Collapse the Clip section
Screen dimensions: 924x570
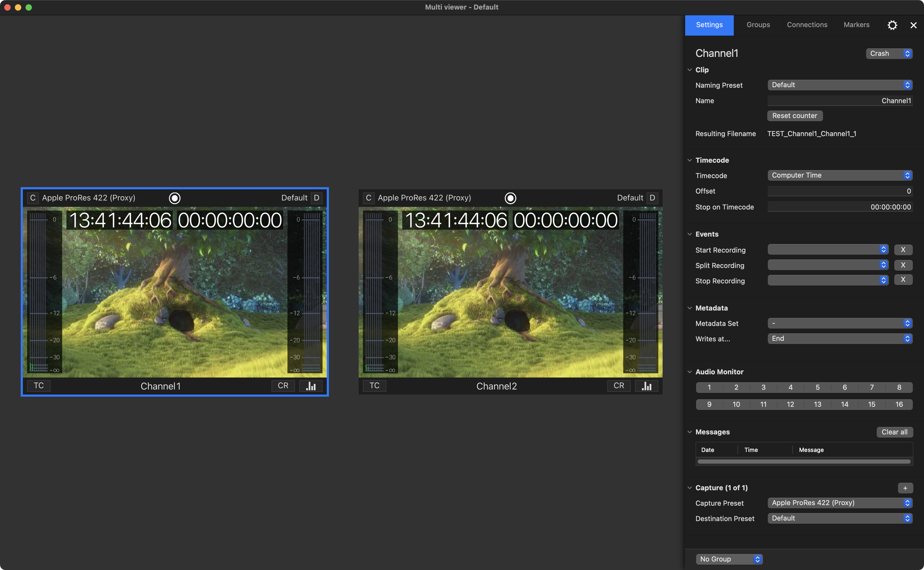[690, 70]
